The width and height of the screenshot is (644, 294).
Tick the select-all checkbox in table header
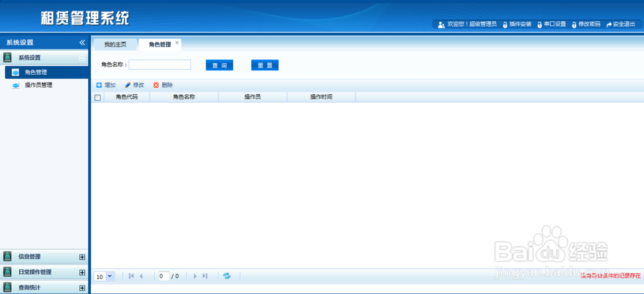point(97,97)
